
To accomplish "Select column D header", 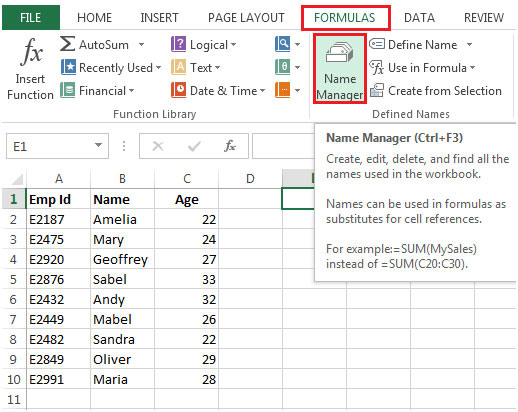I will coord(250,179).
